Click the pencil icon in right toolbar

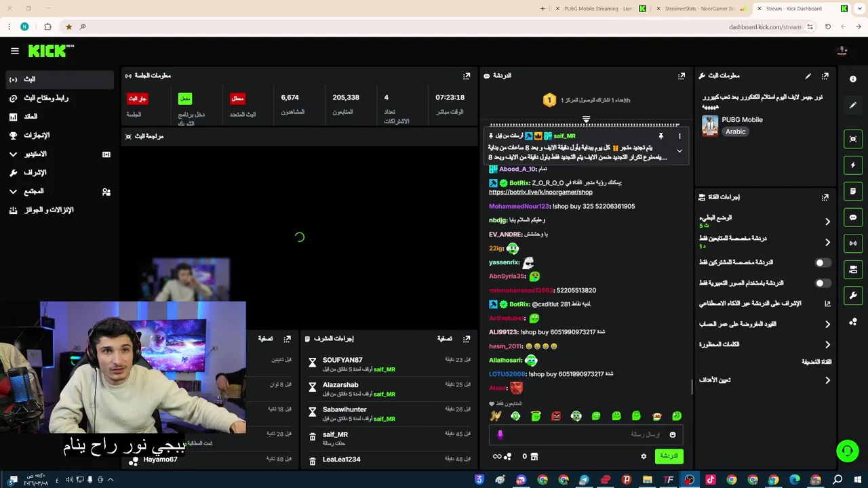[853, 105]
